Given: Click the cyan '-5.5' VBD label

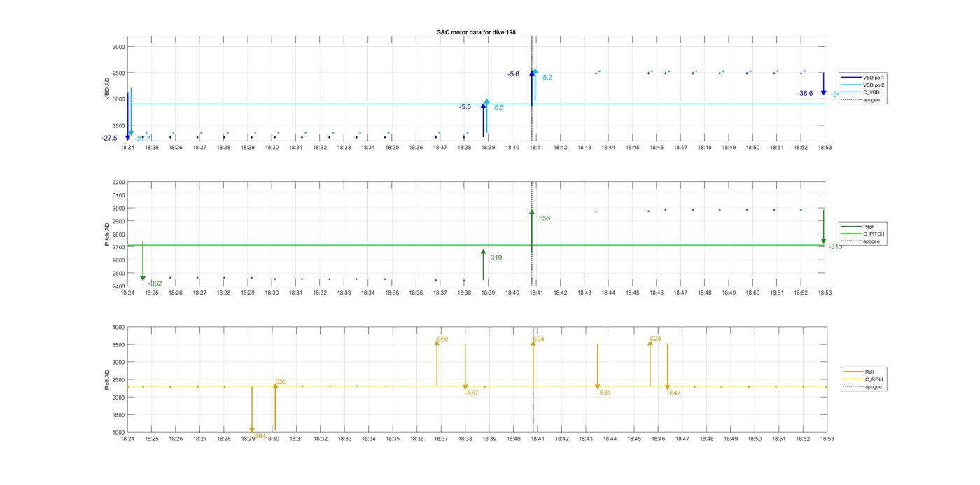Looking at the screenshot, I should (498, 108).
